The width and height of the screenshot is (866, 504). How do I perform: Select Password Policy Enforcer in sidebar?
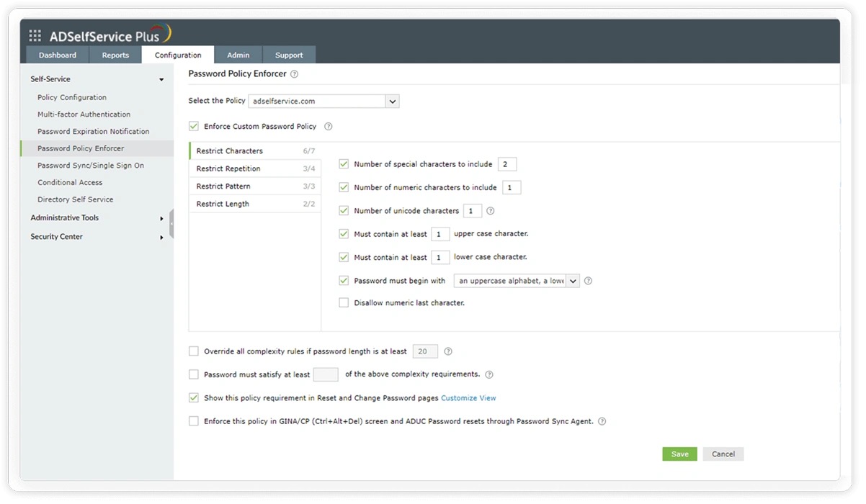tap(97, 148)
